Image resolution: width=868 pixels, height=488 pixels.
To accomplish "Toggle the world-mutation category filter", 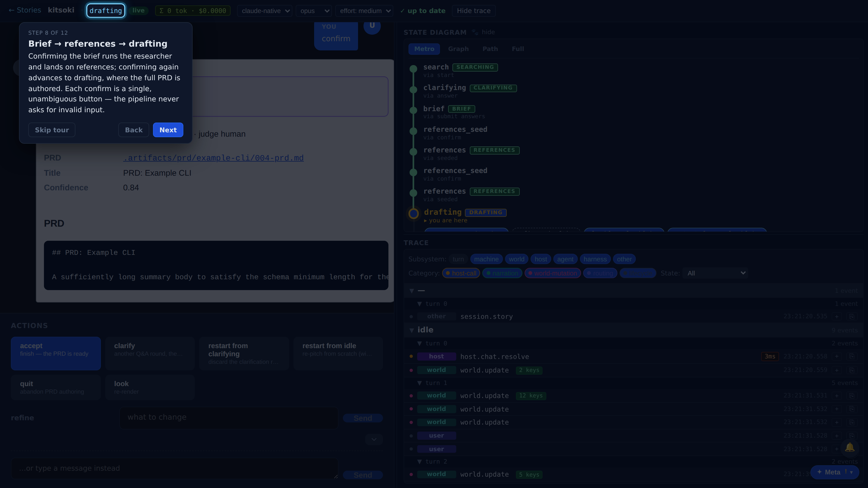I will [552, 273].
